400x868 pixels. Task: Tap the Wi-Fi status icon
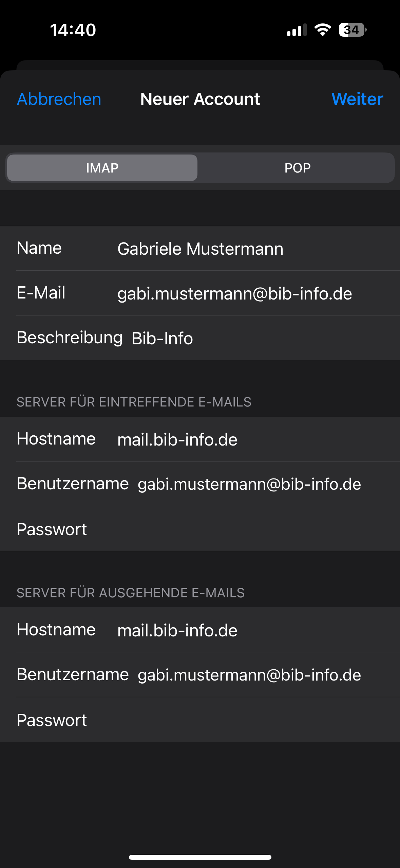(x=323, y=30)
